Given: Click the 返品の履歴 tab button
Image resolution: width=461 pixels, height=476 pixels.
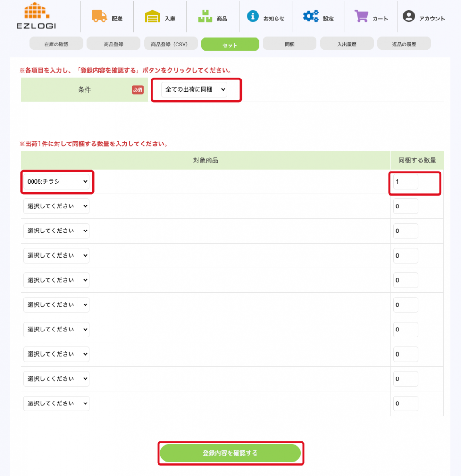Looking at the screenshot, I should (x=404, y=45).
